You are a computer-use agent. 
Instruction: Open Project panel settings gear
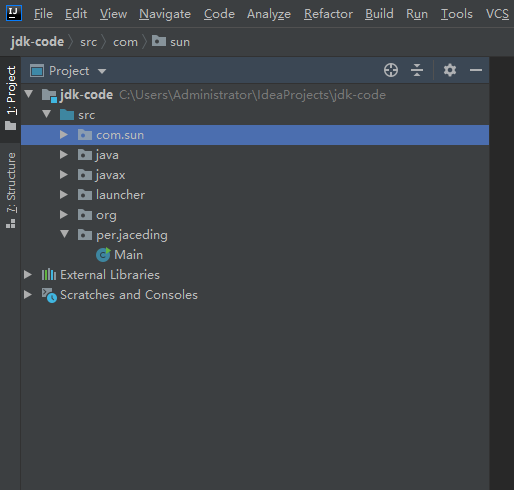coord(450,70)
